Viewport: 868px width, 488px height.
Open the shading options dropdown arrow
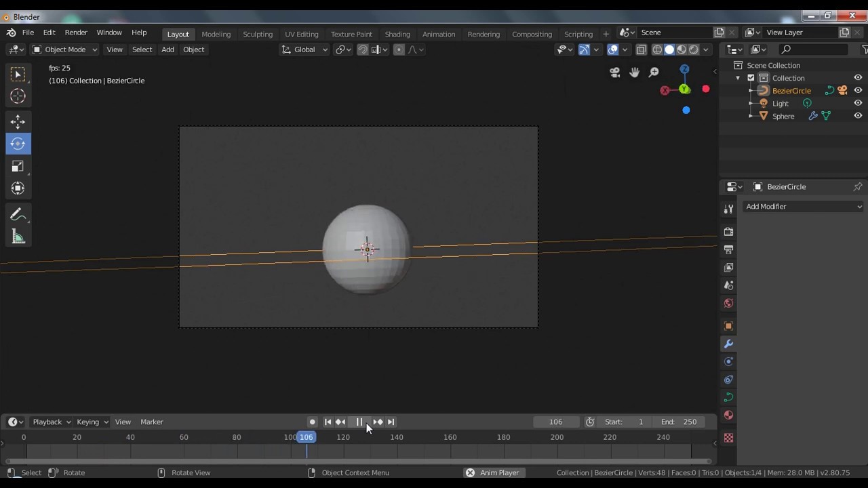coord(706,49)
